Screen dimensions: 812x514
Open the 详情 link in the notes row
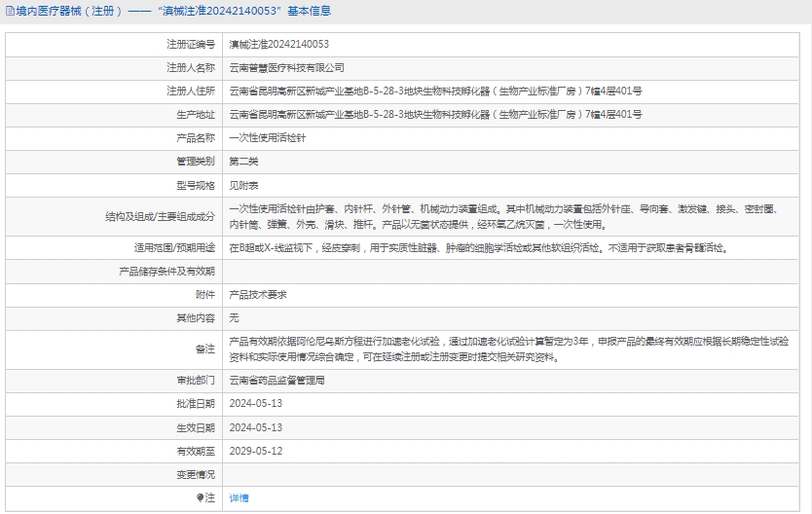point(239,497)
